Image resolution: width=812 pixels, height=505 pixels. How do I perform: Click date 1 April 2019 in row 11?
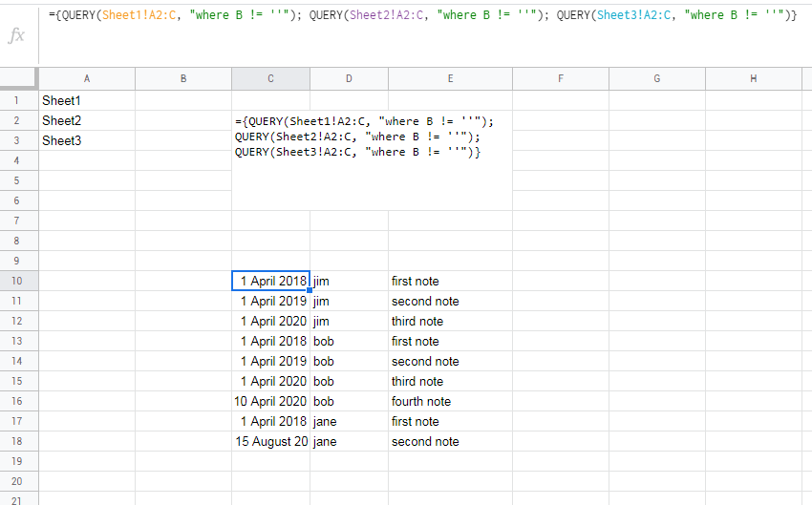tap(271, 301)
